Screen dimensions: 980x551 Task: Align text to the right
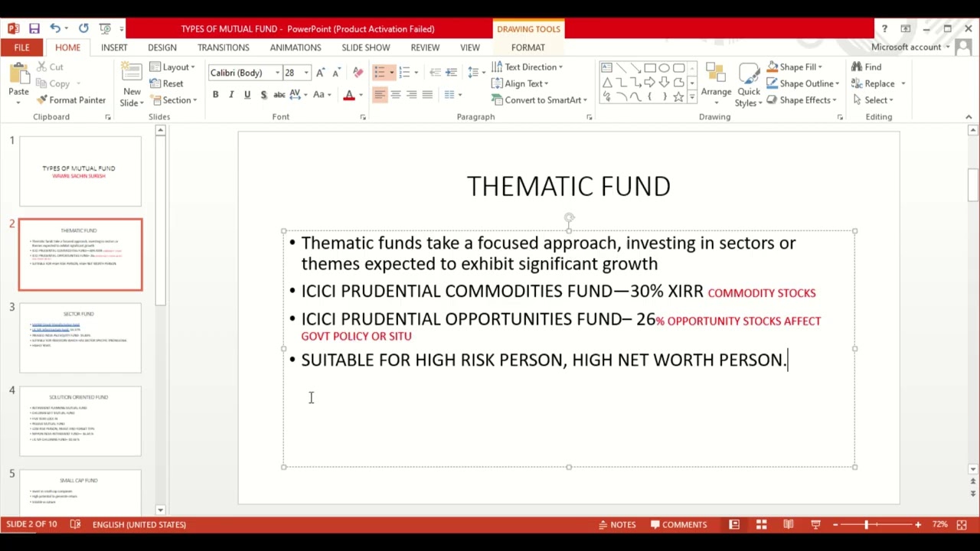coord(412,95)
